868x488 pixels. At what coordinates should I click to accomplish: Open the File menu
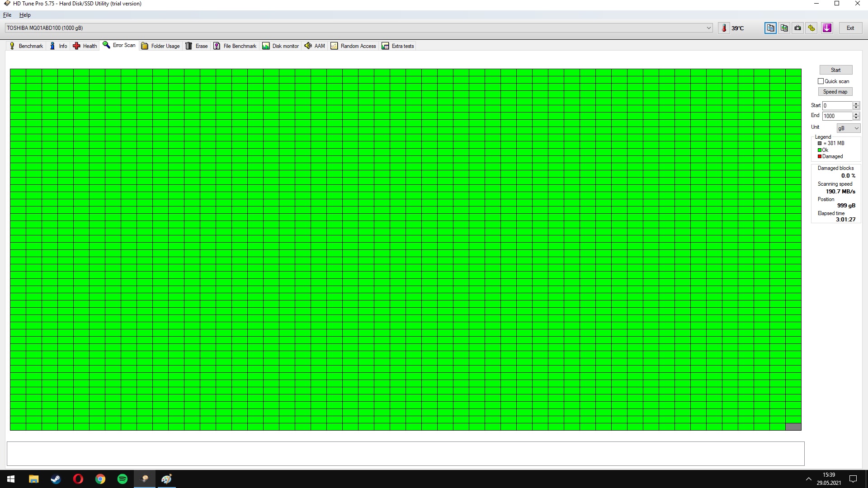point(7,15)
